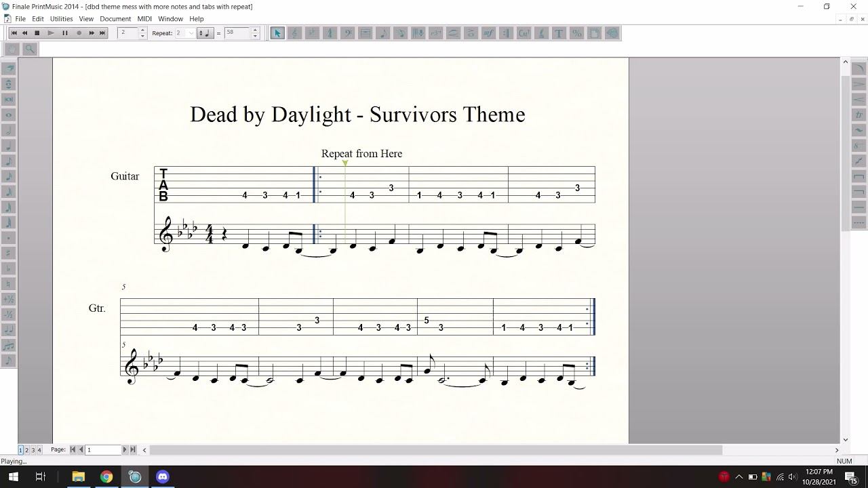Viewport: 868px width, 488px height.
Task: Select the Measure tool
Action: click(366, 33)
